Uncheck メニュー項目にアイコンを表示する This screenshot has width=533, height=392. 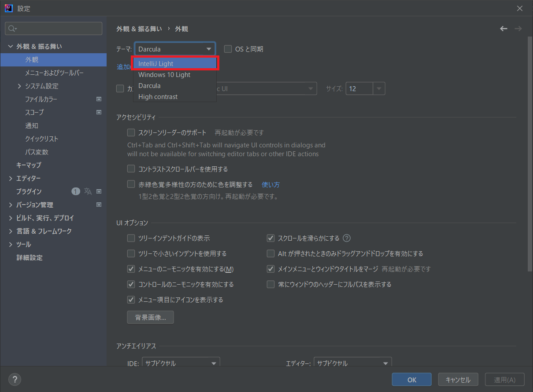pos(131,300)
